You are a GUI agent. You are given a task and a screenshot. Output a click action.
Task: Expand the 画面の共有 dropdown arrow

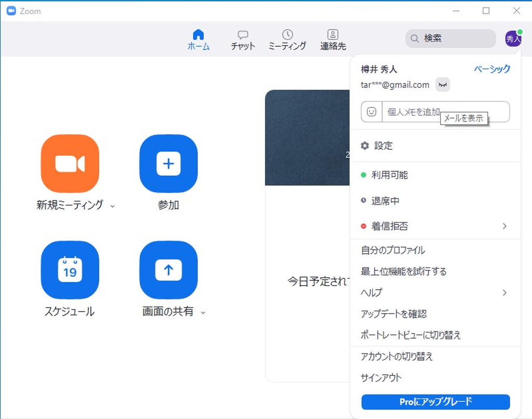[203, 313]
